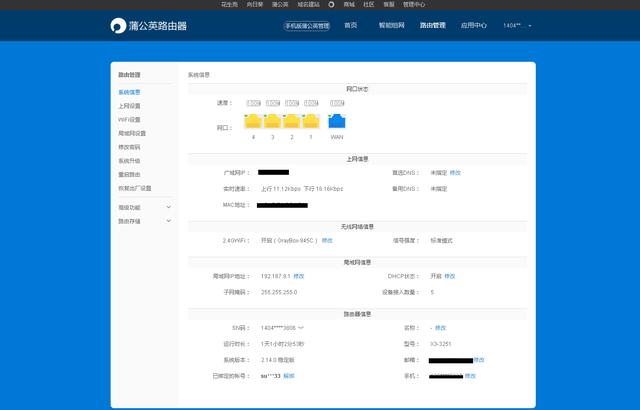Expand the SN码 details chevron
Image resolution: width=640 pixels, height=410 pixels.
(301, 328)
